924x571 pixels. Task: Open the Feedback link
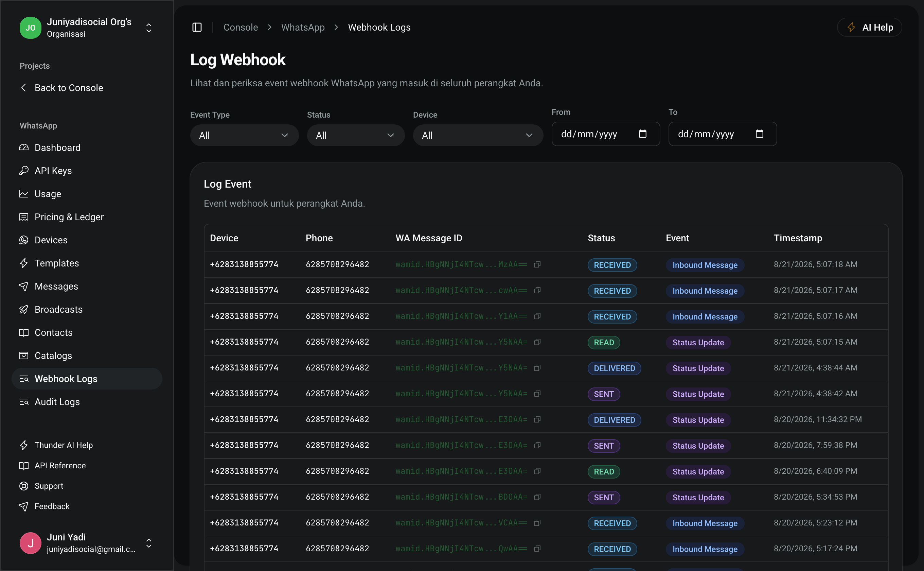87,506
